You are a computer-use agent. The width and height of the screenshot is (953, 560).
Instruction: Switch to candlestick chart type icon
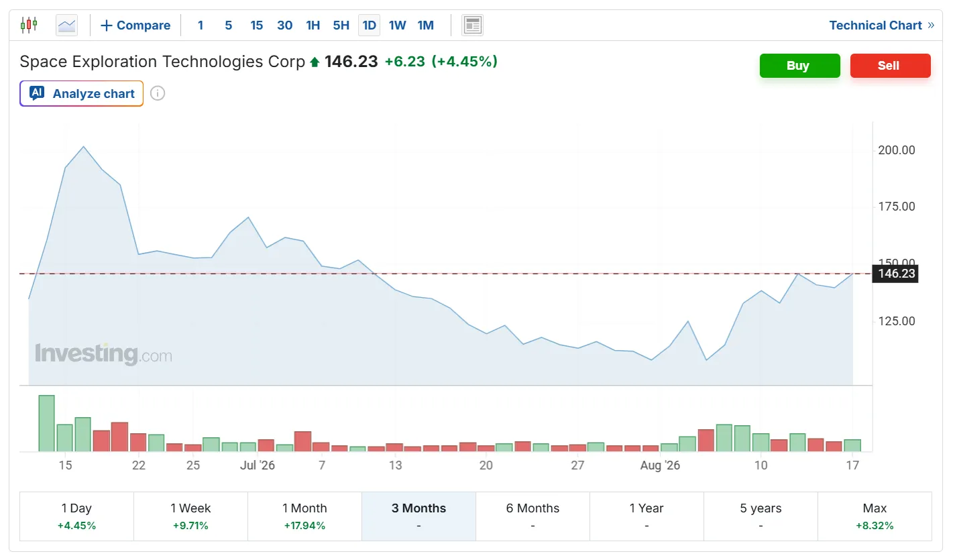[29, 25]
